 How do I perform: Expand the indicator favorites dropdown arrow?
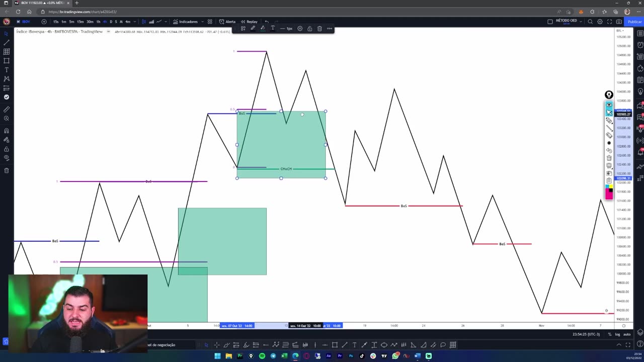[202, 22]
